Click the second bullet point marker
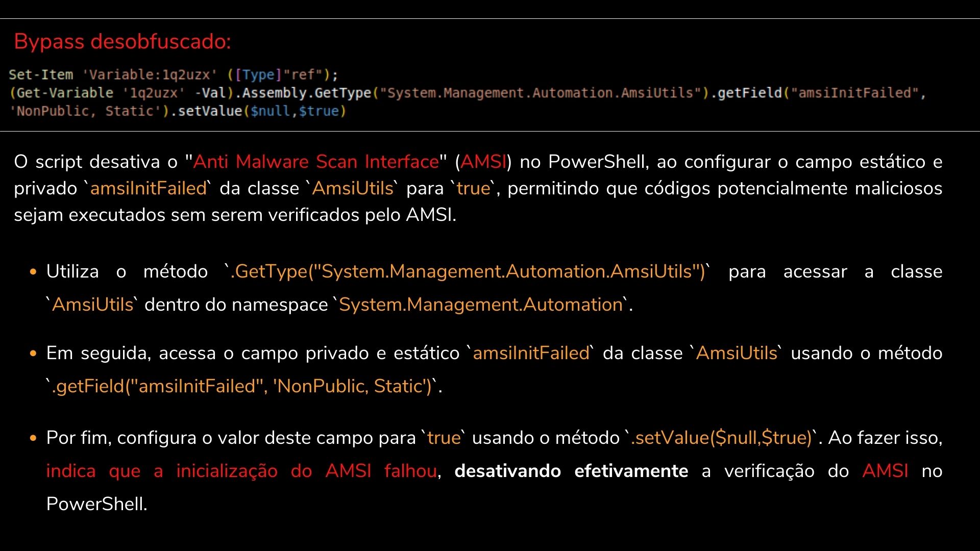This screenshot has height=551, width=980. click(33, 353)
